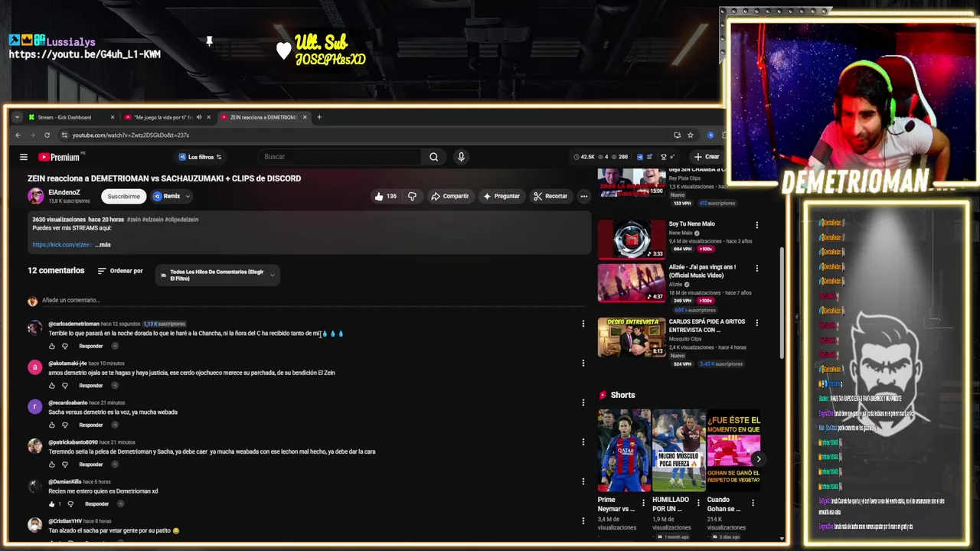Image resolution: width=980 pixels, height=551 pixels.
Task: Open 'CARLOS ESPÁ PIDE A GRITOS' thumbnail
Action: click(x=631, y=337)
